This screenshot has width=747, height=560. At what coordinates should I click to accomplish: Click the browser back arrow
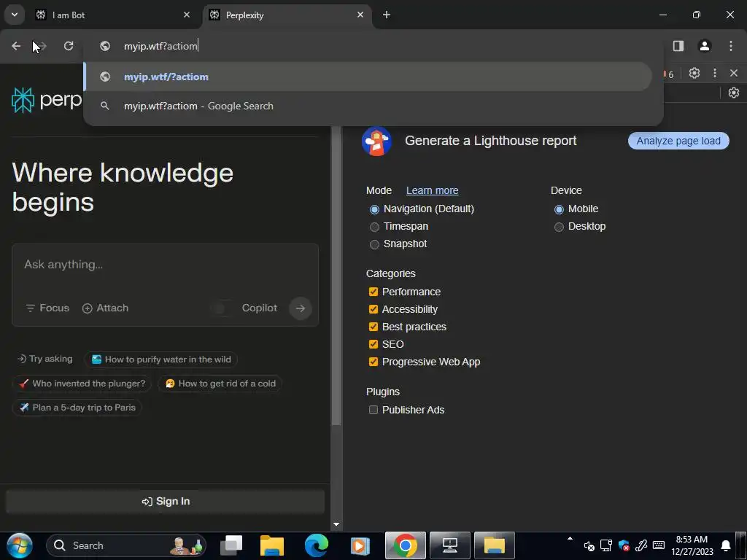[x=16, y=46]
